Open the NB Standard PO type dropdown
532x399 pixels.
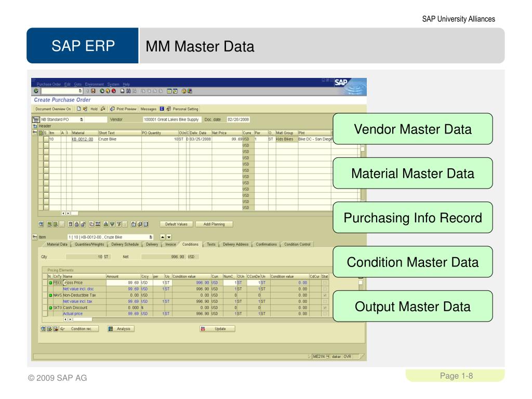(82, 120)
